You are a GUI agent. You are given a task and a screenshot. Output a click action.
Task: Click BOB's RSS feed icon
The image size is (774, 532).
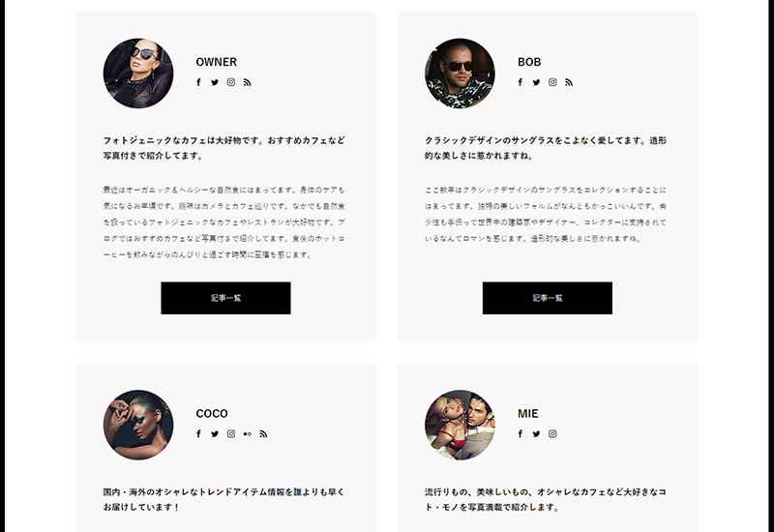[569, 82]
